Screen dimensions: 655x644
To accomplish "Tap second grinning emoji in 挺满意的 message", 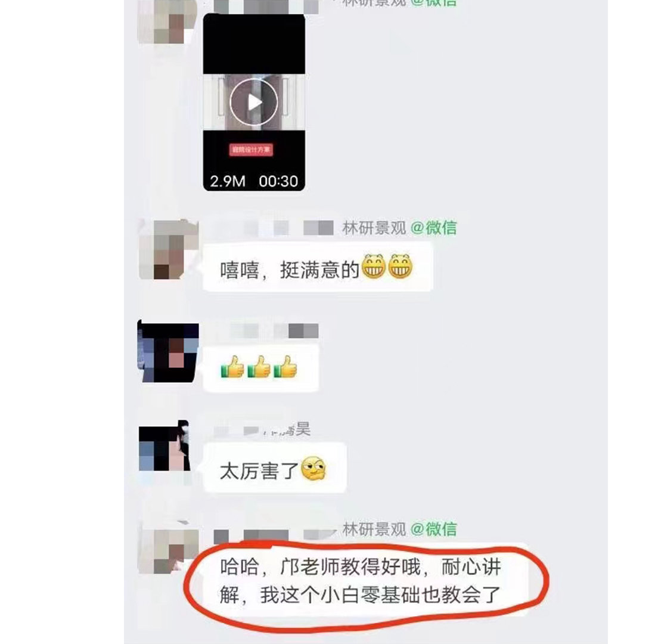I will 400,266.
